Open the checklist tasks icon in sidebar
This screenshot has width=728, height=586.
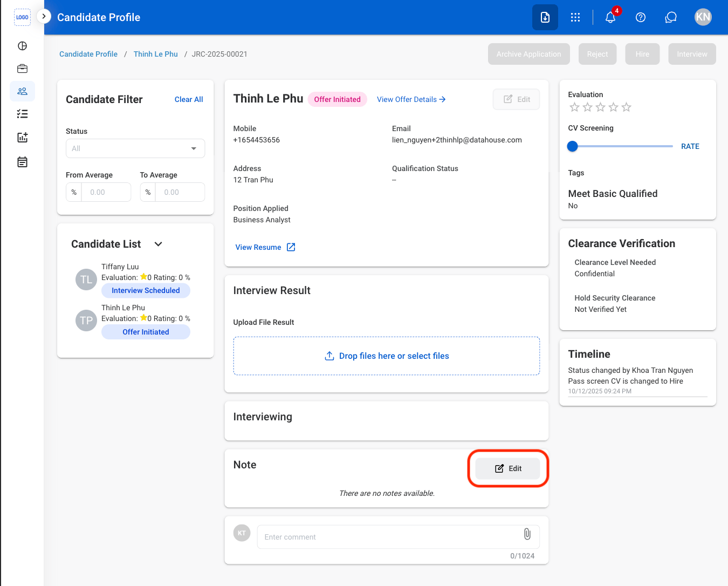click(22, 114)
